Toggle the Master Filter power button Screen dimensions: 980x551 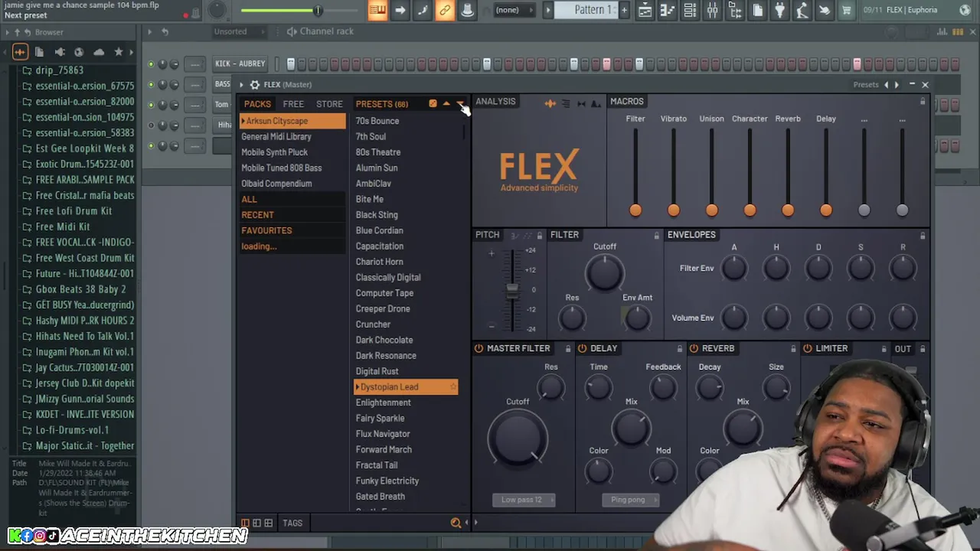point(479,348)
